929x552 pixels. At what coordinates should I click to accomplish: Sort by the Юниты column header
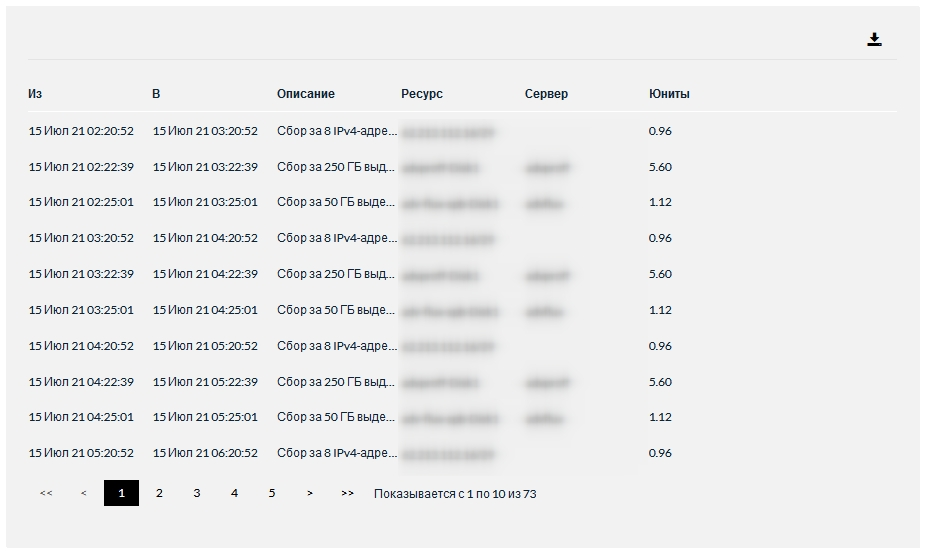[669, 94]
